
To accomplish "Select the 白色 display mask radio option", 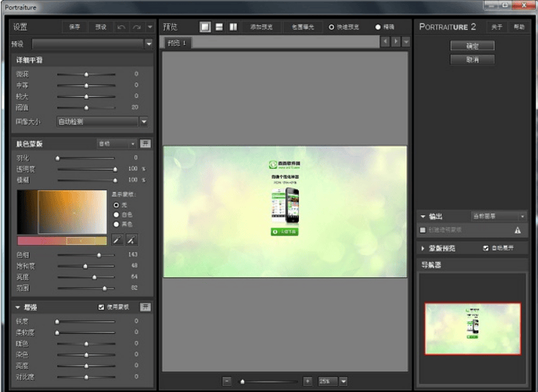I will tap(115, 214).
